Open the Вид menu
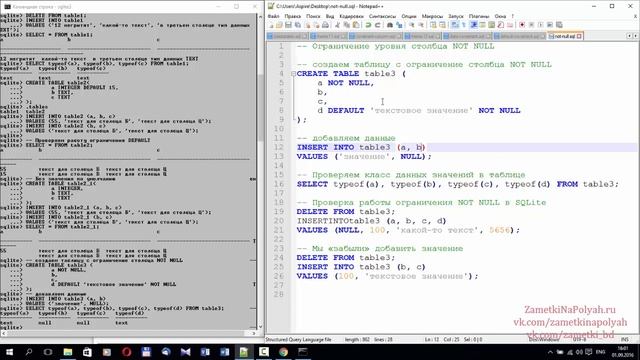 330,16
